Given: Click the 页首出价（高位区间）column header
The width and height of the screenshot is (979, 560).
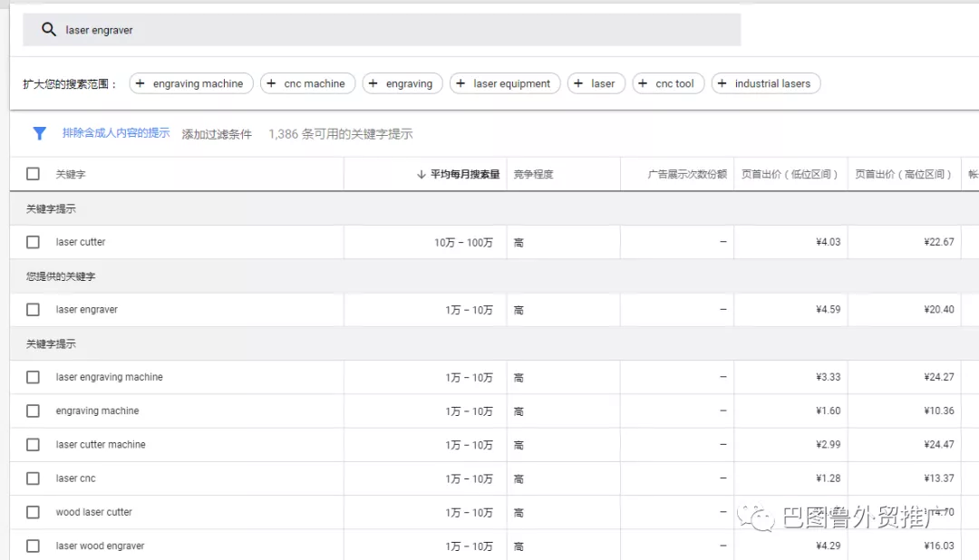Looking at the screenshot, I should tap(906, 172).
